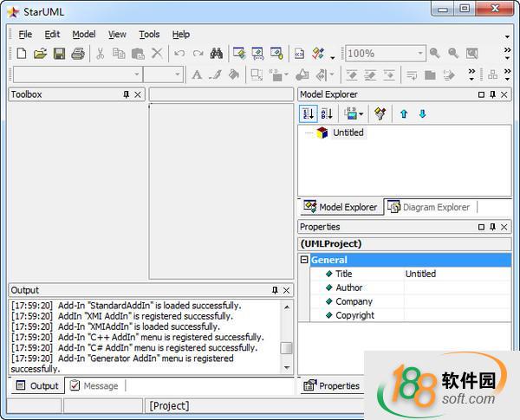520x420 pixels.
Task: Click the folder icon in the format toolbar
Action: pyautogui.click(x=430, y=75)
